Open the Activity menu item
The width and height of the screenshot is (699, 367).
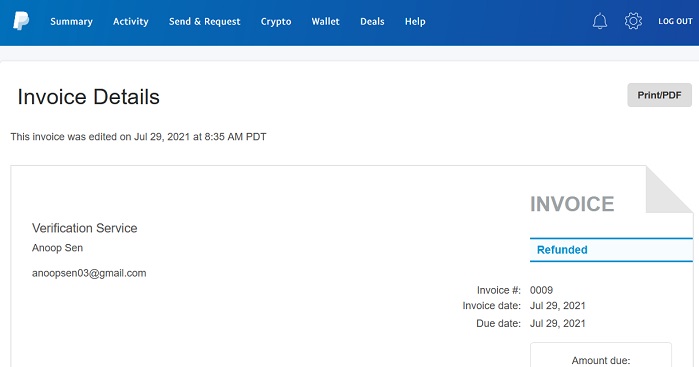pos(131,21)
